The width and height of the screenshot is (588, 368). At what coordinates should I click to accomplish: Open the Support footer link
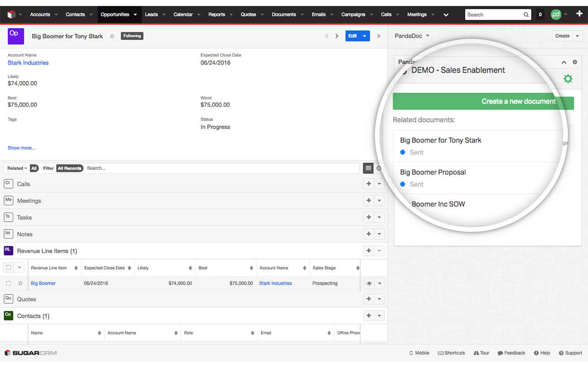(571, 353)
